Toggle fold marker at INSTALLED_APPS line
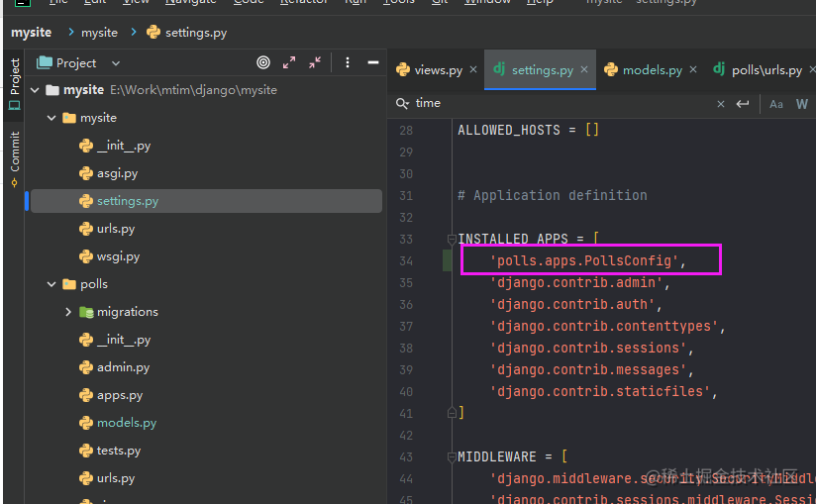 (x=452, y=240)
